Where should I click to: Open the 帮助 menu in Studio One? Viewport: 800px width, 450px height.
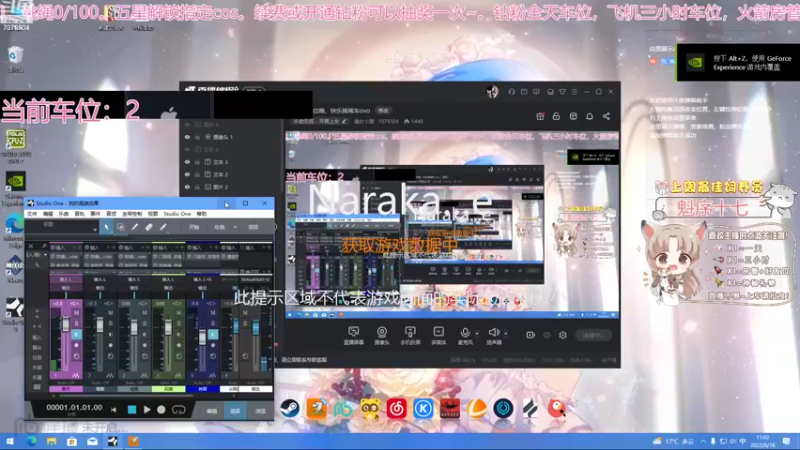pos(202,214)
